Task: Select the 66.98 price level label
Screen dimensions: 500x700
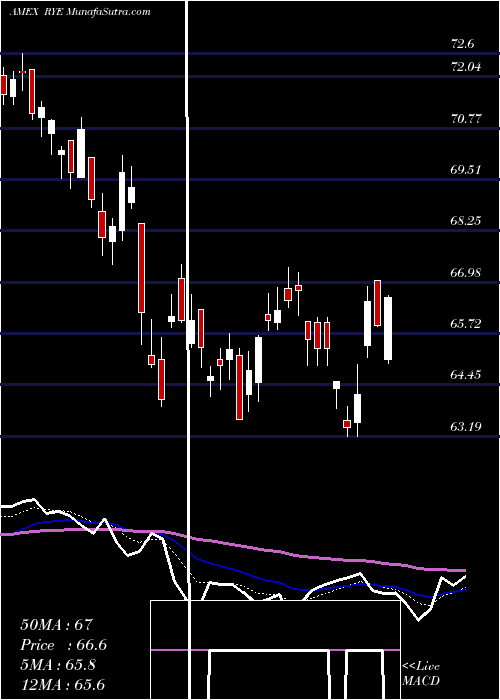Action: coord(466,273)
